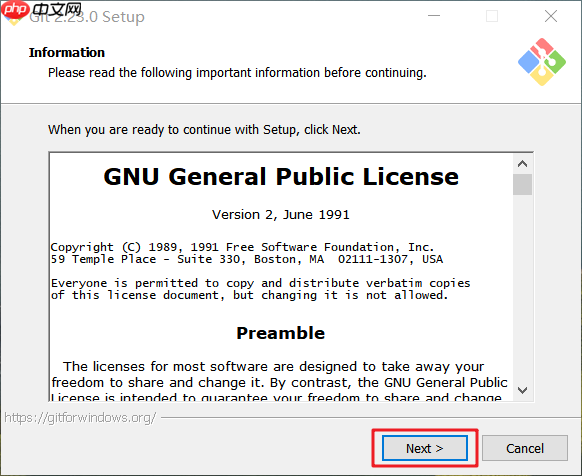
Task: Click 'of this license document' line
Action: [249, 296]
